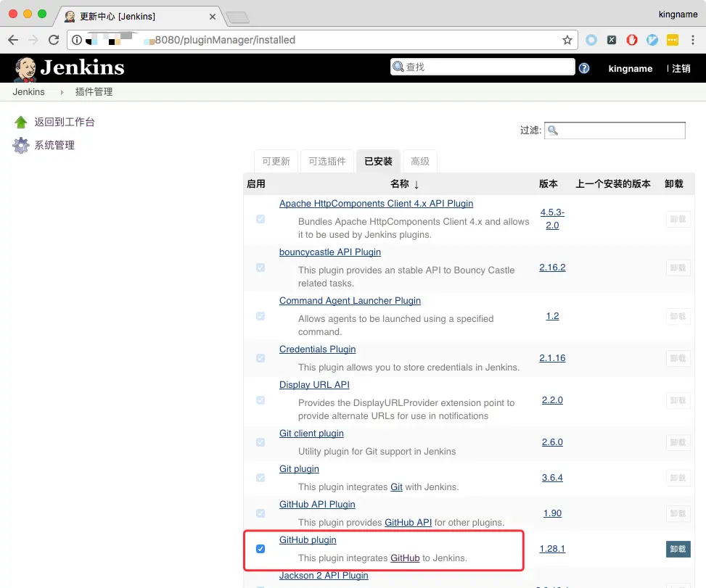
Task: Bookmark page with the star icon
Action: 567,40
